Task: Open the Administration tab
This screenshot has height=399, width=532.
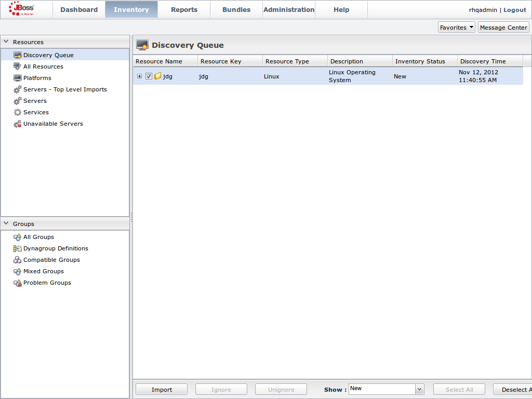Action: coord(289,9)
